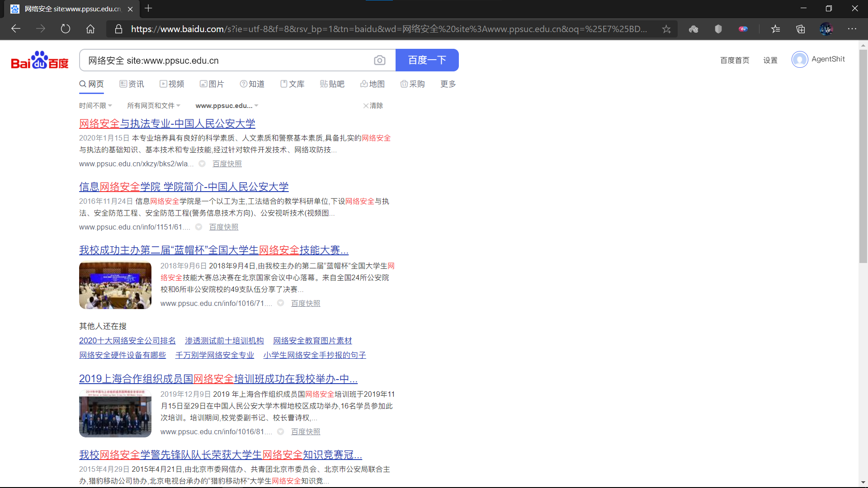Image resolution: width=868 pixels, height=488 pixels.
Task: Click the AgentShit user avatar
Action: point(799,59)
